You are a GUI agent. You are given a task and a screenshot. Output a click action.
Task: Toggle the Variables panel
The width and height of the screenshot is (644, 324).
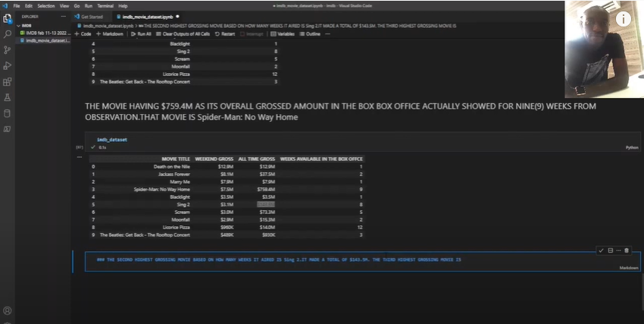coord(283,34)
